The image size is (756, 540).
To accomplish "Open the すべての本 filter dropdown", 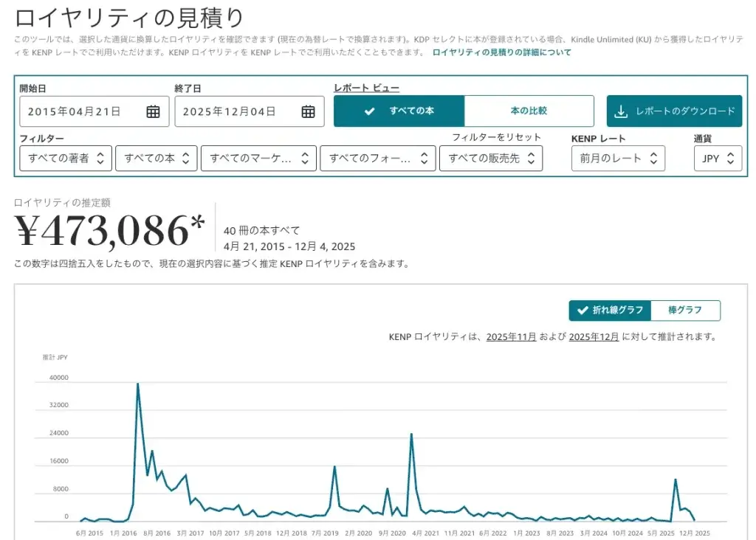I will [156, 158].
